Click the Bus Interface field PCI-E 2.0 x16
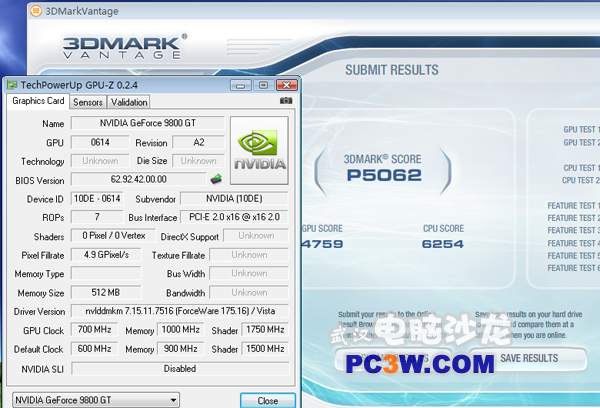The height and width of the screenshot is (408, 600). [x=234, y=217]
